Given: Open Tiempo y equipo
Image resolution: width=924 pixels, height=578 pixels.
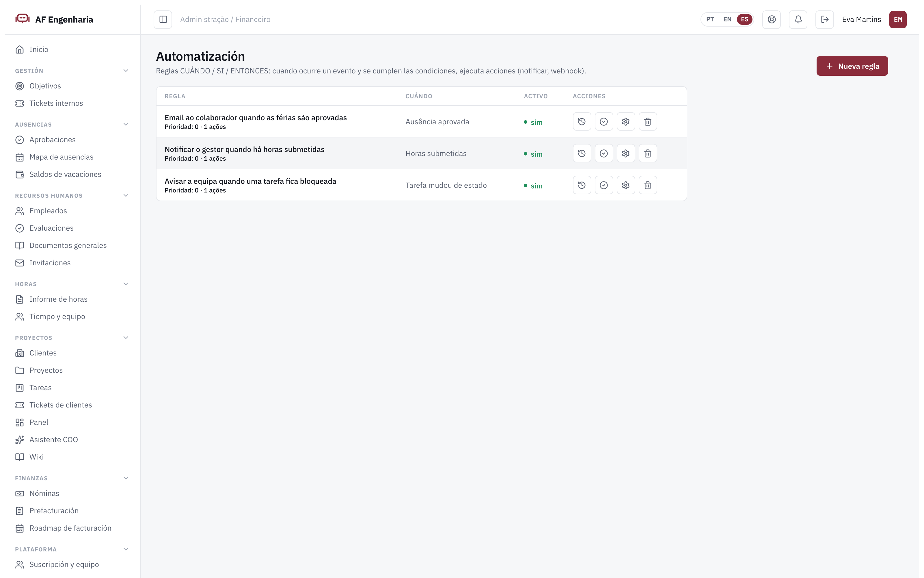Looking at the screenshot, I should tap(72, 316).
